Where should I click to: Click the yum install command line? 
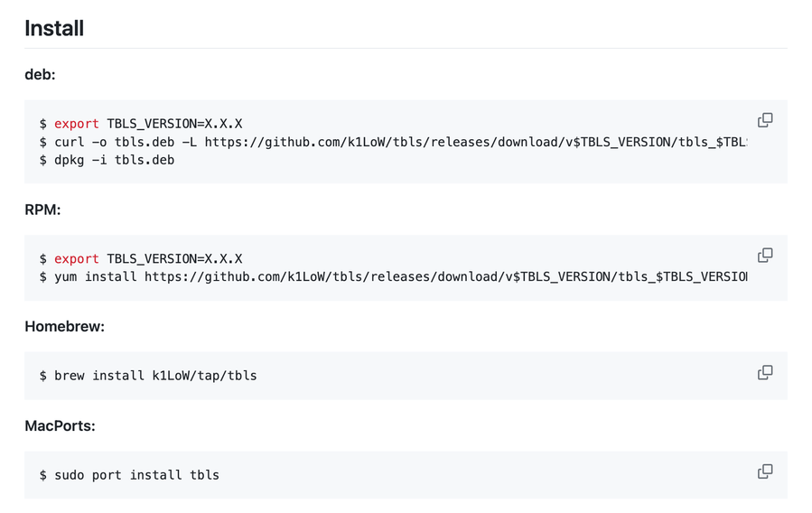[394, 277]
